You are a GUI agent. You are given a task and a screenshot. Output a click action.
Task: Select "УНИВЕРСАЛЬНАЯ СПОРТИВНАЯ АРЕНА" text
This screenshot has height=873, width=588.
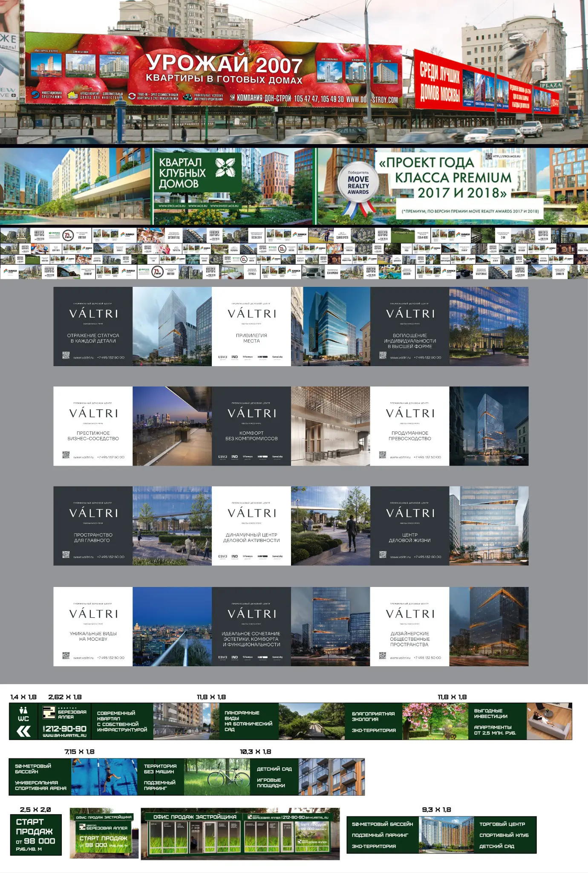tap(40, 785)
